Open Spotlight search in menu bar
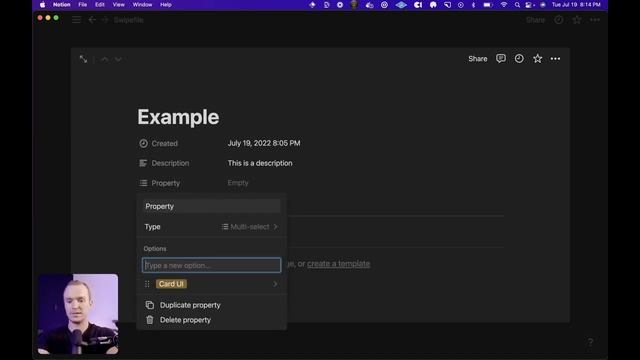Screen dimensions: 640x360 [x=517, y=5]
